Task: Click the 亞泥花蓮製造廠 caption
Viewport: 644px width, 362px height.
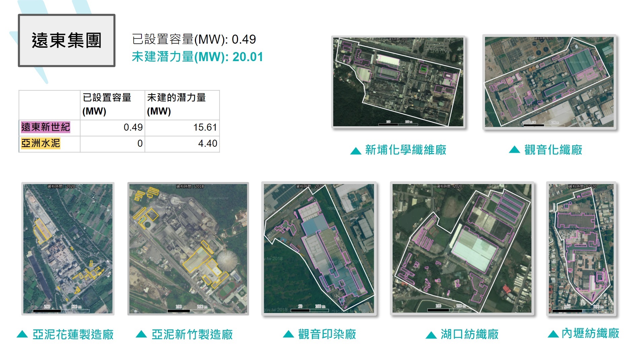Action: 73,334
